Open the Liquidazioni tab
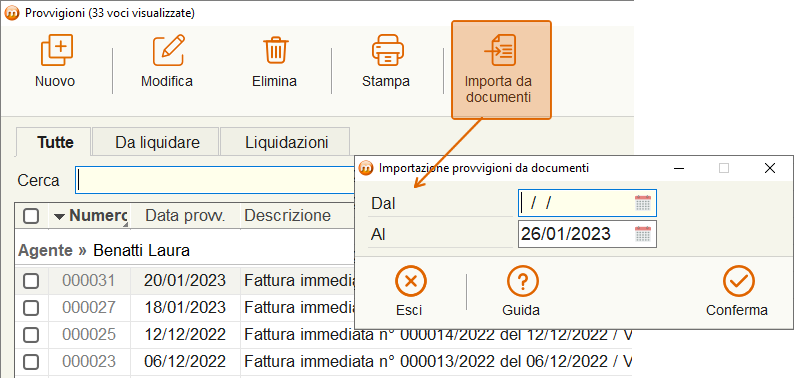Screen dimensions: 794x378 click(287, 142)
